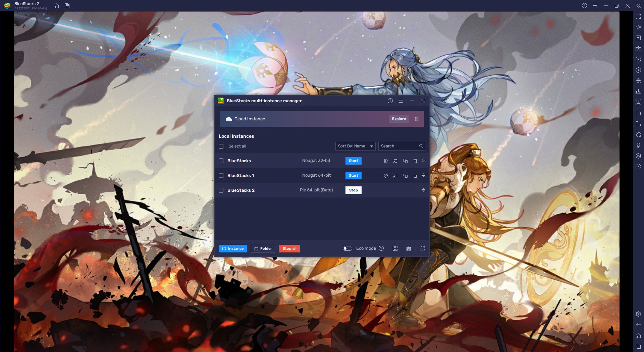Check the BlueStacks 2 checkbox
The width and height of the screenshot is (644, 352).
pyautogui.click(x=221, y=190)
